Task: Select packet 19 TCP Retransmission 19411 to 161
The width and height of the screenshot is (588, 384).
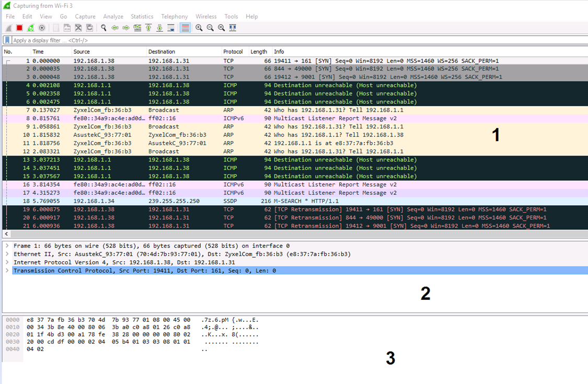Action: 295,210
